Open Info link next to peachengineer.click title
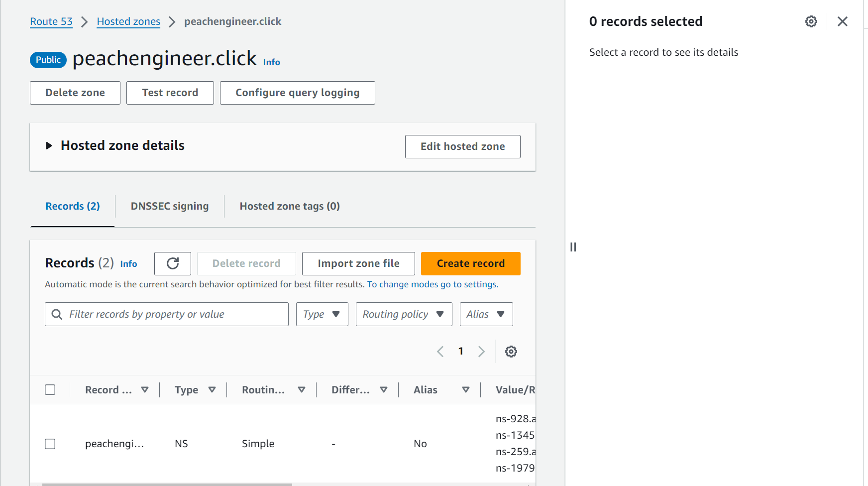Viewport: 868px width, 486px height. (x=272, y=62)
